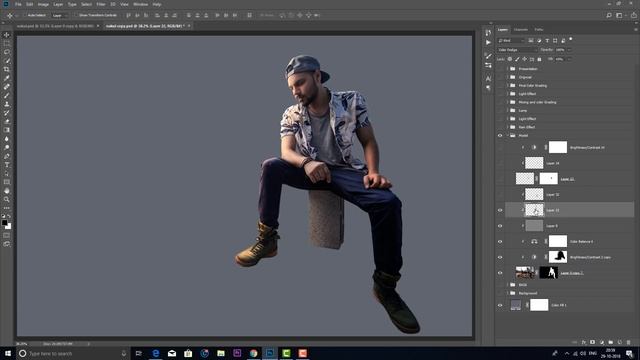Select the Eraser tool
This screenshot has width=640, height=360.
(x=7, y=121)
